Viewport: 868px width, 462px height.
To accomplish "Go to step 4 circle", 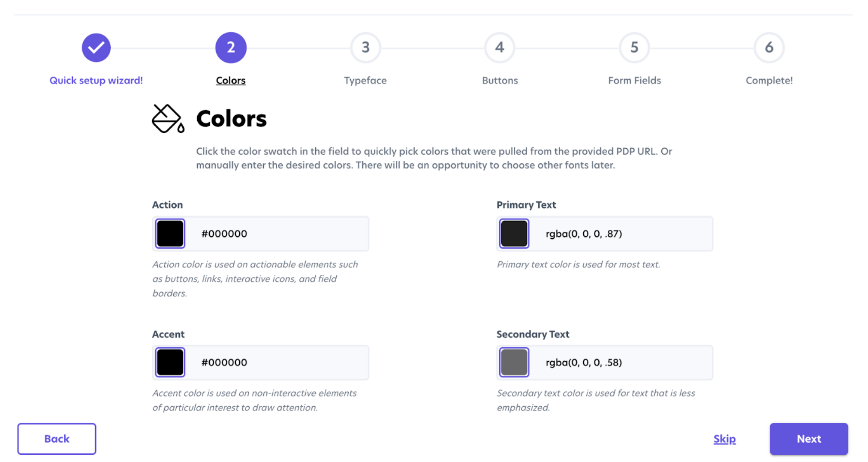I will click(500, 48).
